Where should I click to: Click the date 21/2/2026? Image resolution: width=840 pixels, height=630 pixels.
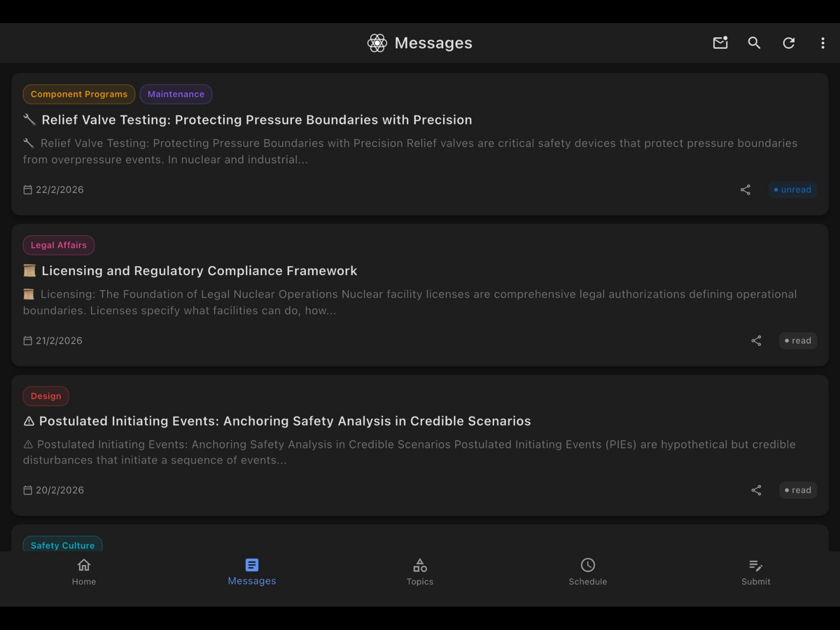59,341
